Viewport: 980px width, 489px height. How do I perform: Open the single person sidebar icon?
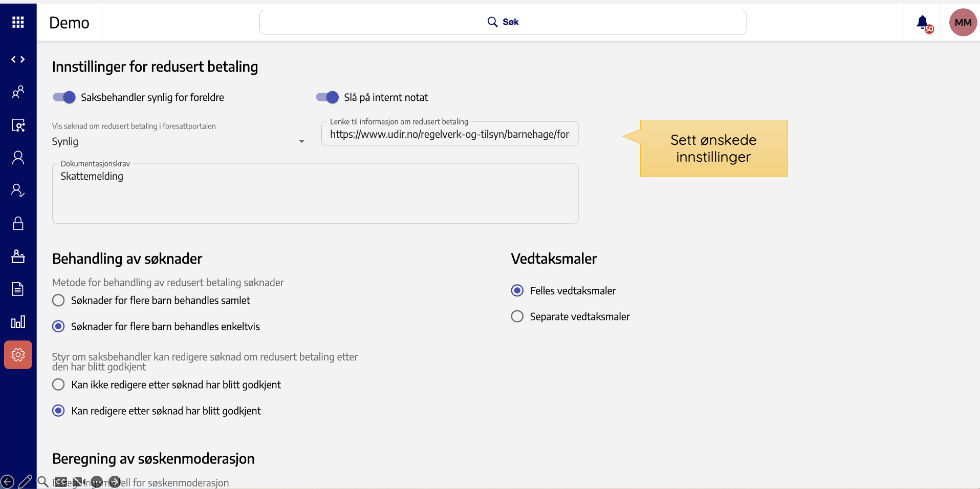tap(18, 158)
